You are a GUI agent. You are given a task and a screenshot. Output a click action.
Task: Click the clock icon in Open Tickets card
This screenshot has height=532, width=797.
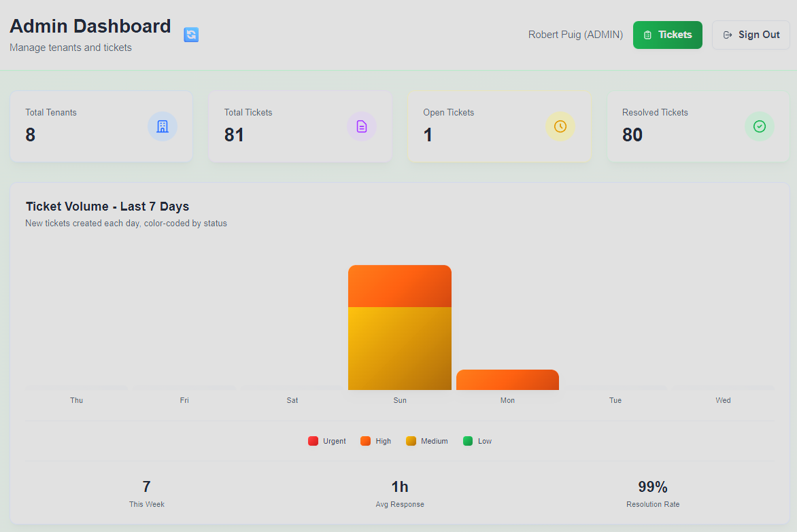[560, 126]
